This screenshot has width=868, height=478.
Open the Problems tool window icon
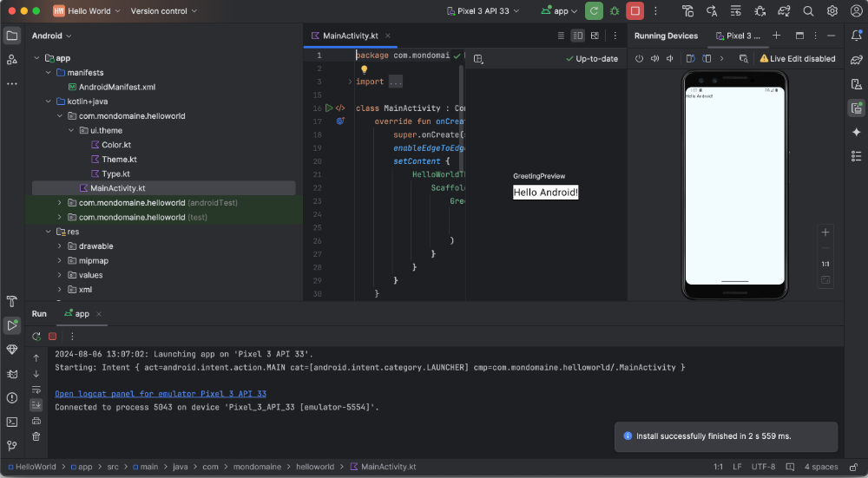point(11,398)
